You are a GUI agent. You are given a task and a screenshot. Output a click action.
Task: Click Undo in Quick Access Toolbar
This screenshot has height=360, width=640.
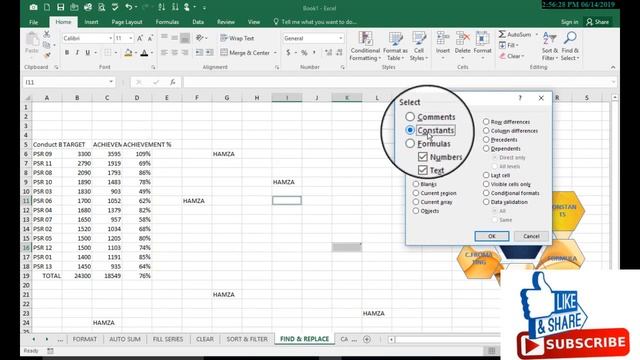tap(129, 7)
